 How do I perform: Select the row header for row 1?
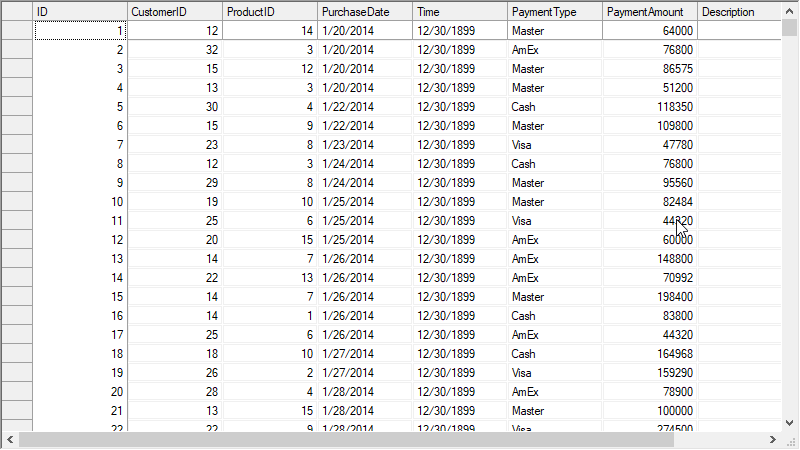point(16,31)
